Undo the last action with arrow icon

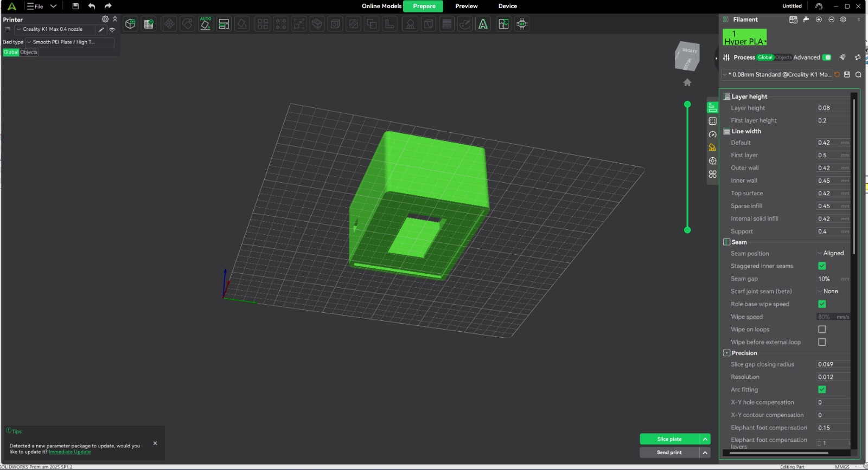coord(92,6)
